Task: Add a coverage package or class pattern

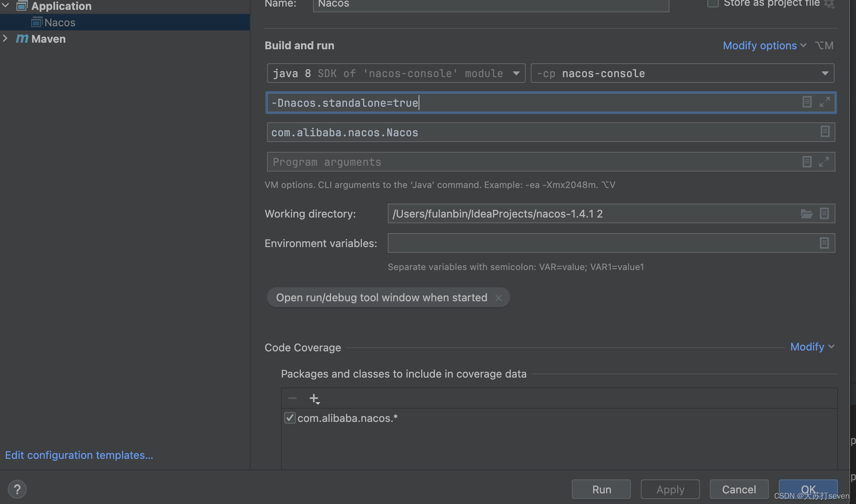Action: (314, 399)
